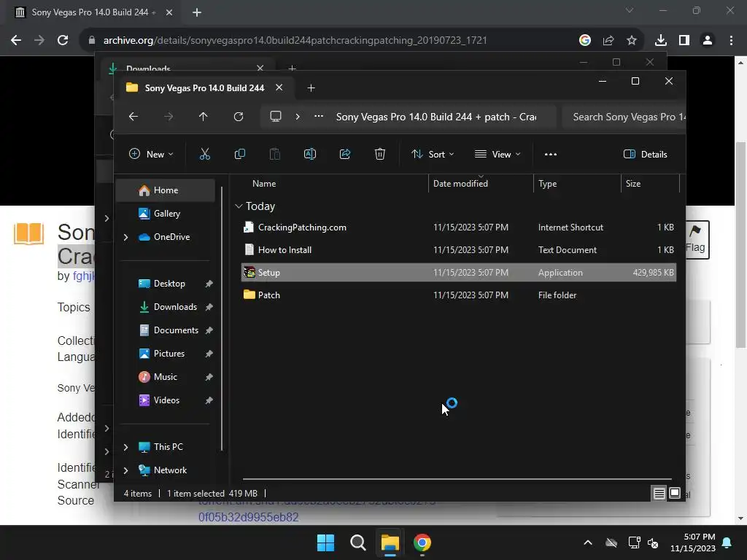
Task: Switch to details list view in status bar
Action: coord(659,494)
